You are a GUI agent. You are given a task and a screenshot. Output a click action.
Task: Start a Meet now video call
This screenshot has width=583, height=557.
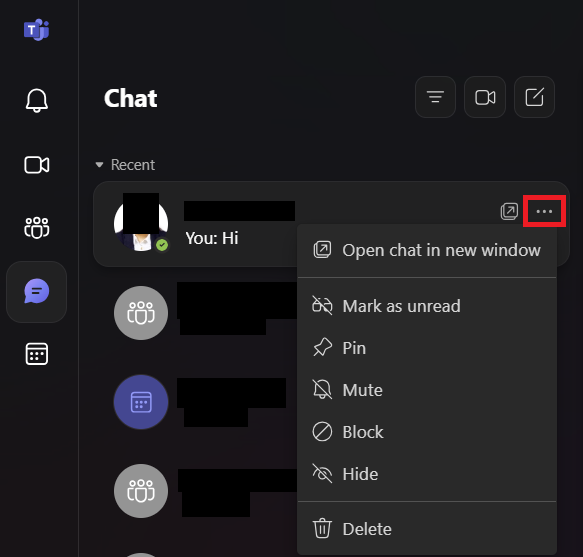[485, 97]
